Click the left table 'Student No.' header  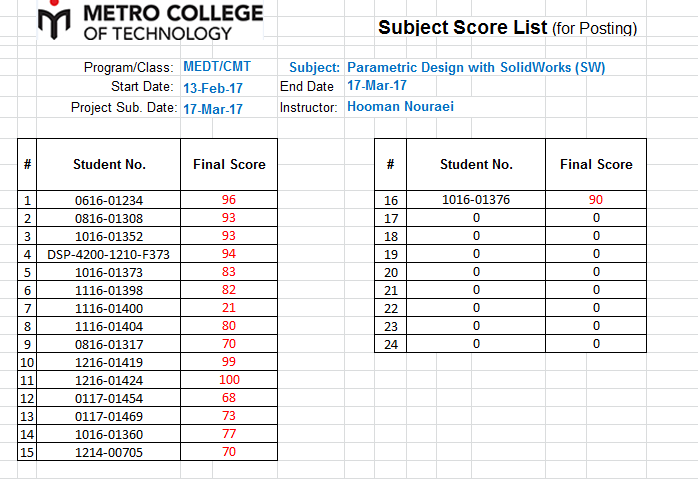[109, 164]
